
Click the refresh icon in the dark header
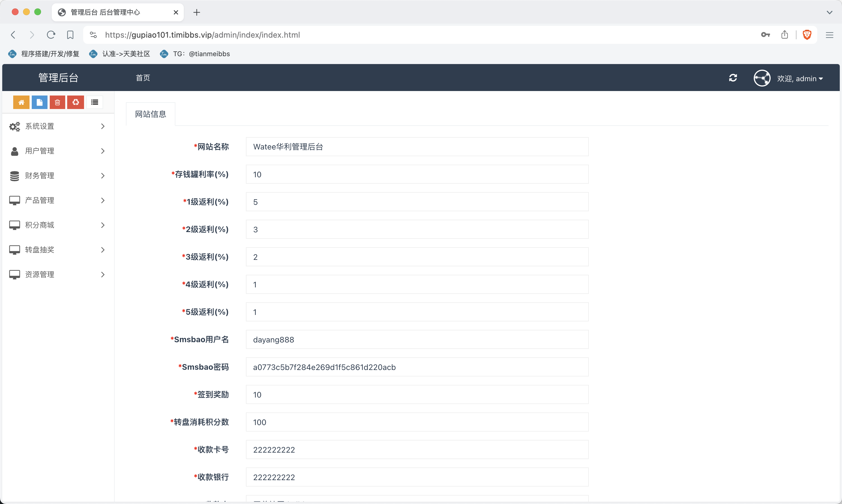click(733, 78)
